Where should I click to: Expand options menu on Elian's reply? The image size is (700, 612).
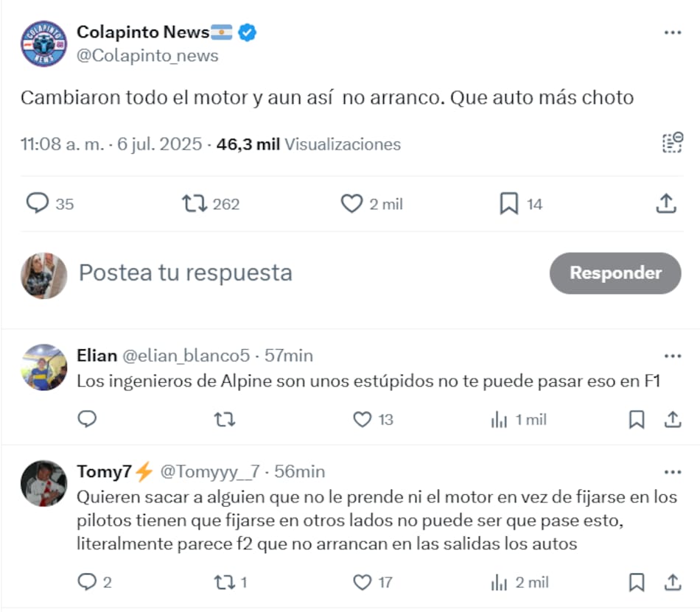pyautogui.click(x=672, y=356)
